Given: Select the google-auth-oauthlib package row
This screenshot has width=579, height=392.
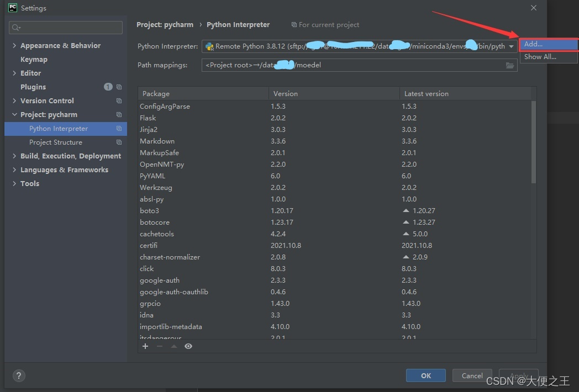Looking at the screenshot, I should coord(335,292).
